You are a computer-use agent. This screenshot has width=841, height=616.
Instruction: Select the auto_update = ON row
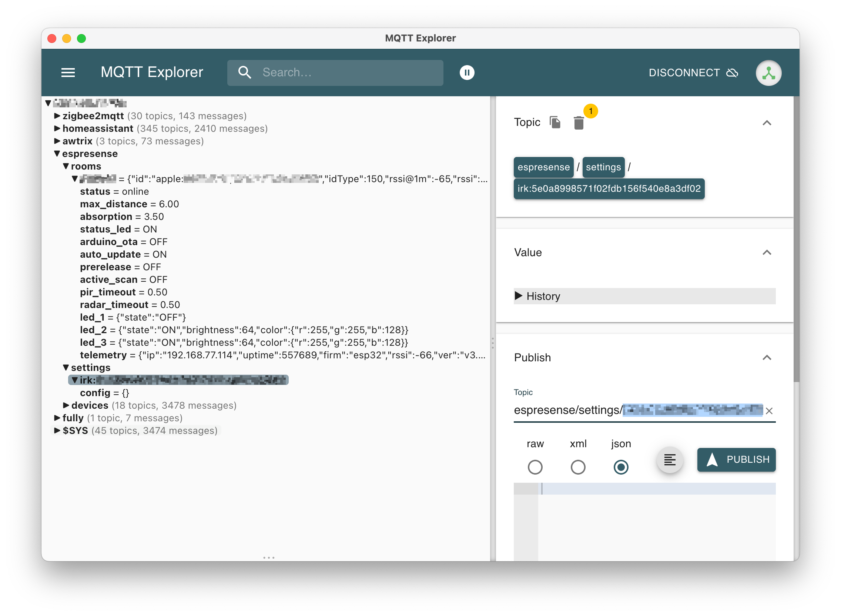coord(123,255)
